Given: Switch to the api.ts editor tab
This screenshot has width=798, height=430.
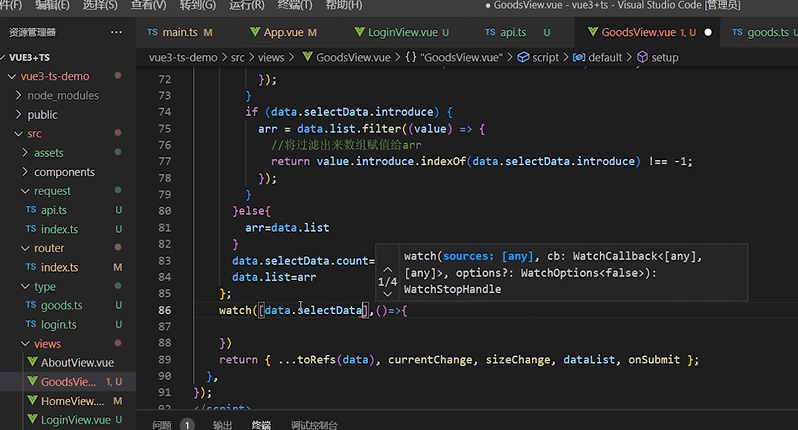Looking at the screenshot, I should pos(517,32).
